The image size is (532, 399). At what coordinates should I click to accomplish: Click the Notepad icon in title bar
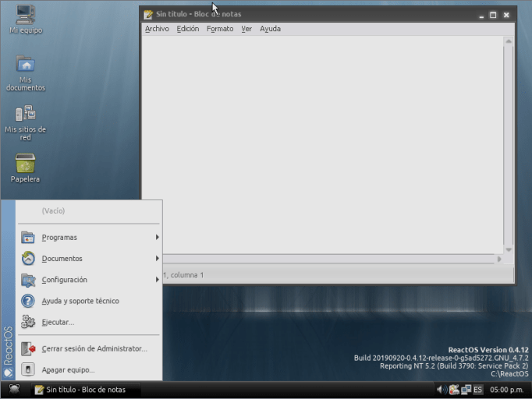point(148,15)
